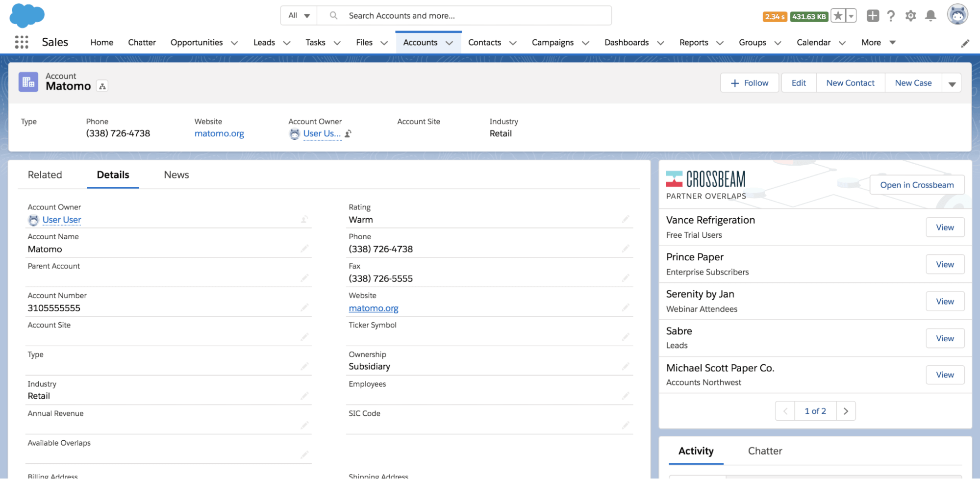
Task: Open User User owner link
Action: click(62, 220)
